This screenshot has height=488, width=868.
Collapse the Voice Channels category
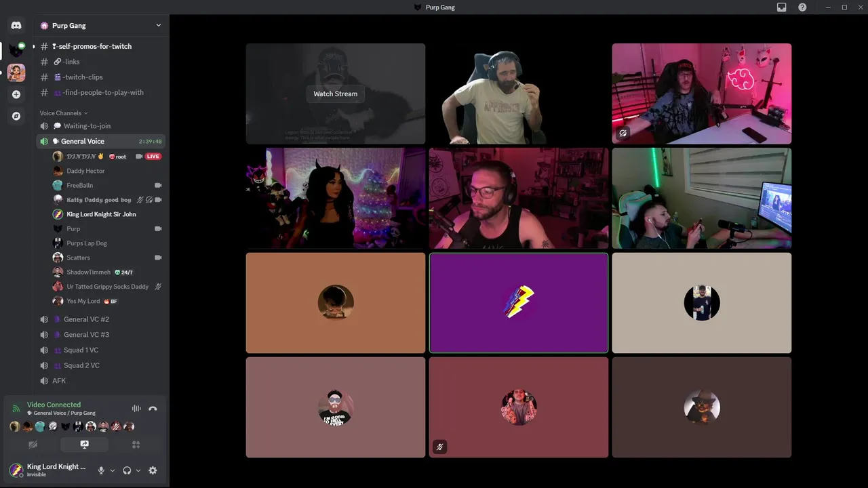pyautogui.click(x=63, y=113)
